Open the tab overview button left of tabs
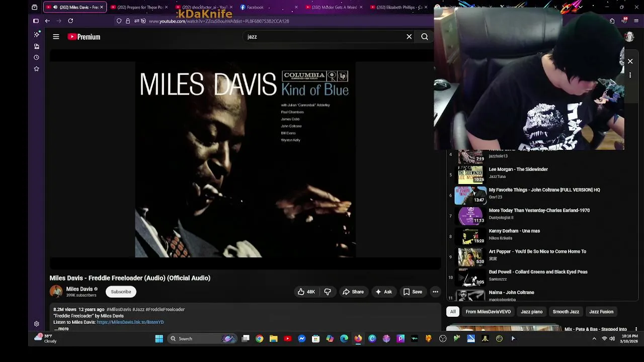Viewport: 644px width, 362px height. 34,7
